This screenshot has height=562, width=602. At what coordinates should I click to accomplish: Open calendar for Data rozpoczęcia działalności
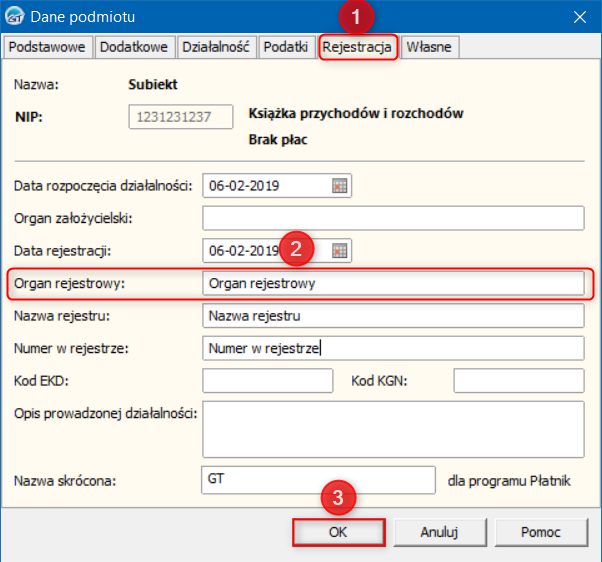tap(339, 186)
